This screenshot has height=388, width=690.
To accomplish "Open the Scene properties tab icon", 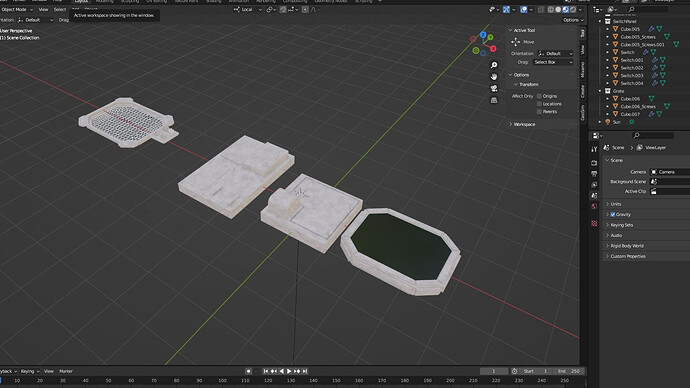I will [594, 196].
